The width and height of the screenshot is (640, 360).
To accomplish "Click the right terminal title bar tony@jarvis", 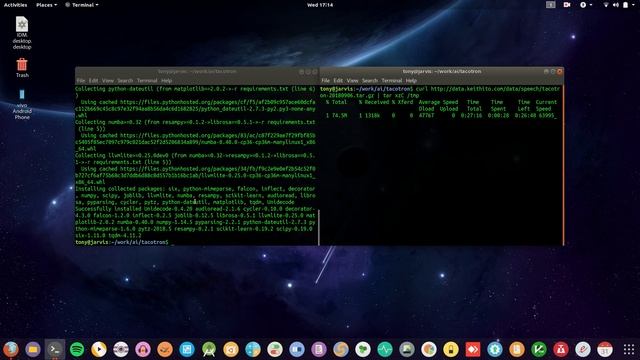I will click(x=442, y=71).
